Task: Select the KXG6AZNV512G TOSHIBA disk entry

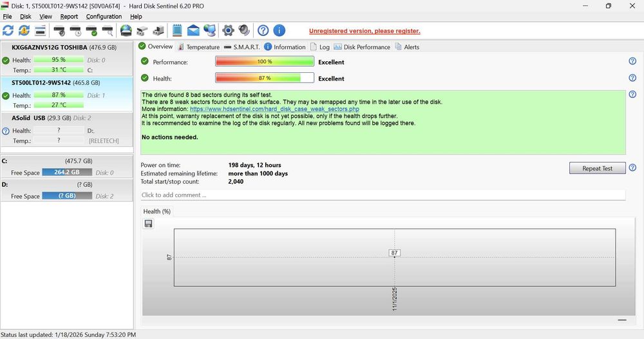Action: point(66,59)
